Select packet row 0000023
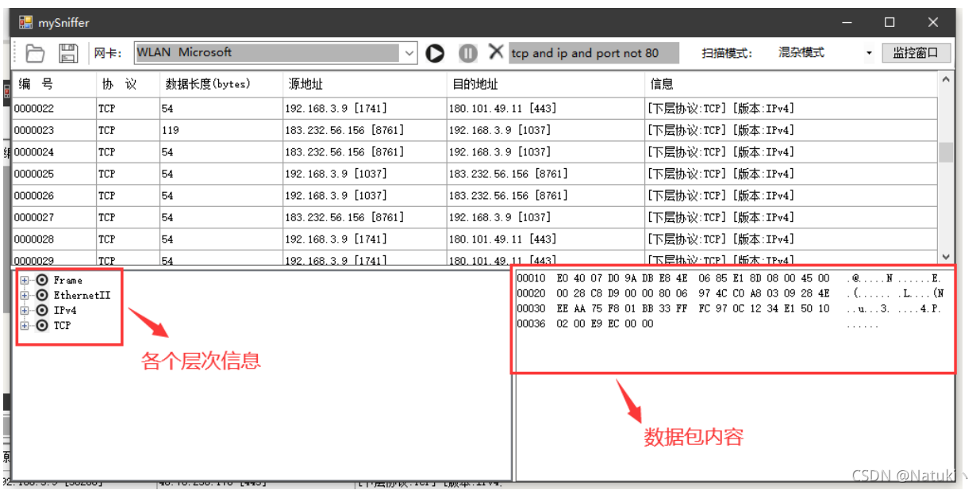 (x=475, y=130)
